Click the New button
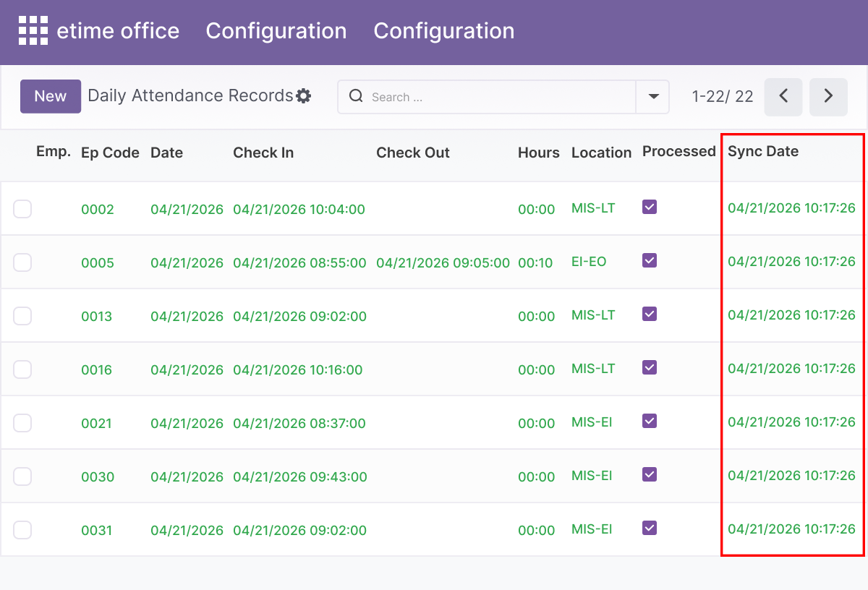Image resolution: width=868 pixels, height=590 pixels. pos(51,96)
